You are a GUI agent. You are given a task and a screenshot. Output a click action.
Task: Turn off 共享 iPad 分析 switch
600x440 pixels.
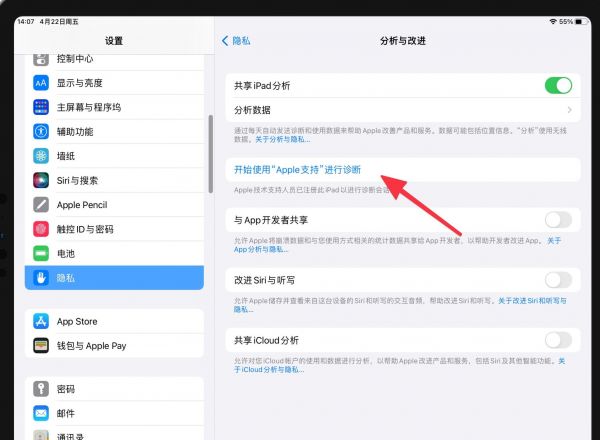coord(558,85)
